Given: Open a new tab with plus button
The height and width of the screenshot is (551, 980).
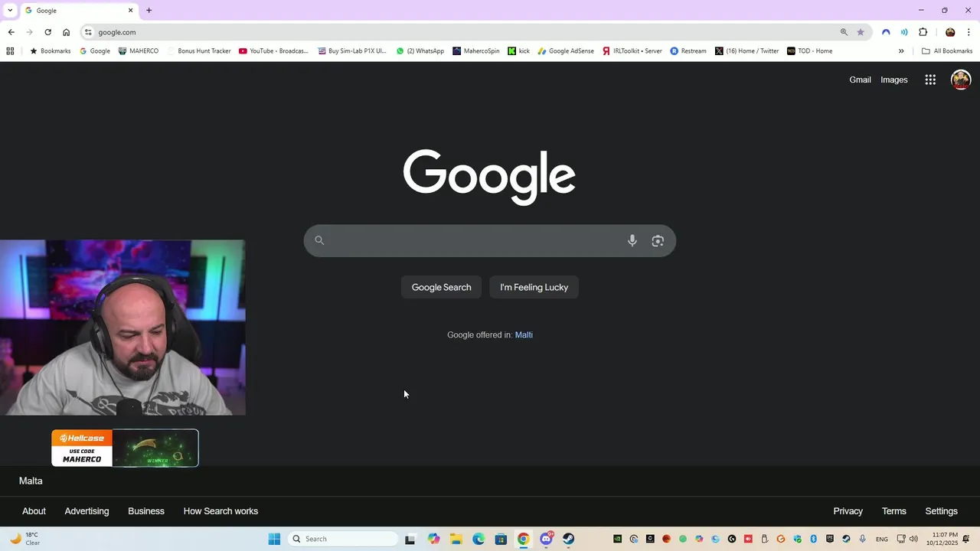Looking at the screenshot, I should click(149, 11).
